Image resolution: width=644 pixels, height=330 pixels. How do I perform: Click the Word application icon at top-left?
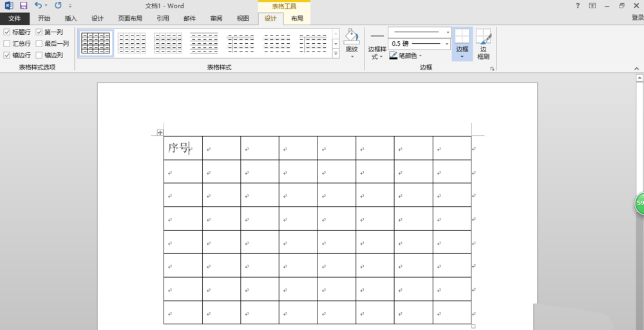tap(8, 6)
